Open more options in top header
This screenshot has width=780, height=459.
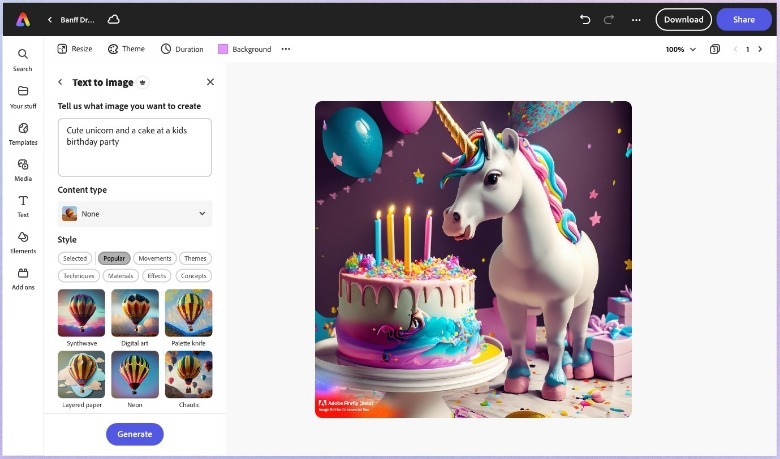coord(636,20)
